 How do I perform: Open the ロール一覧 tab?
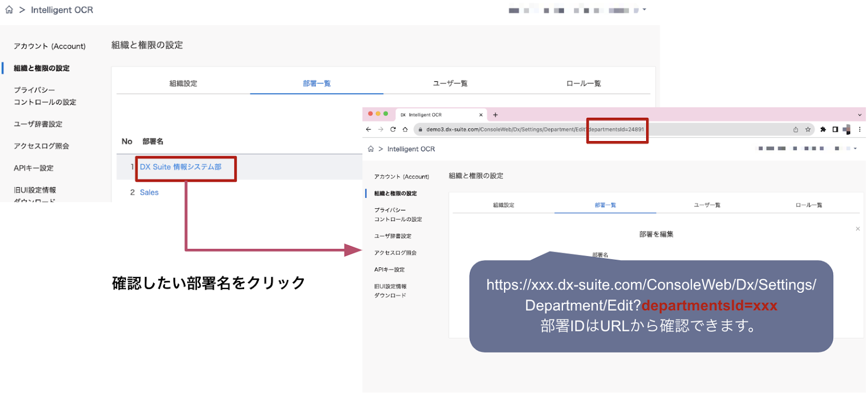coord(583,84)
